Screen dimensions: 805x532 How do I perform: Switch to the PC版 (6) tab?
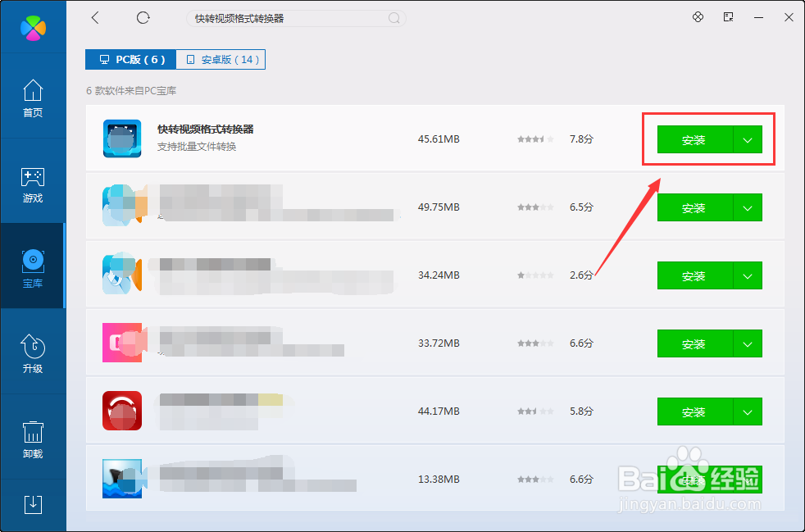click(131, 60)
